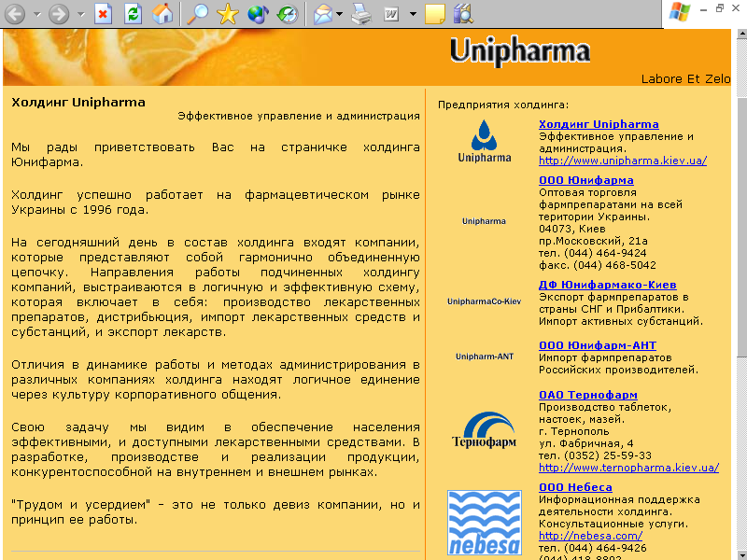Open the Холдинг Unipharma link in the sidebar
Screen dimensions: 747x560
point(599,124)
